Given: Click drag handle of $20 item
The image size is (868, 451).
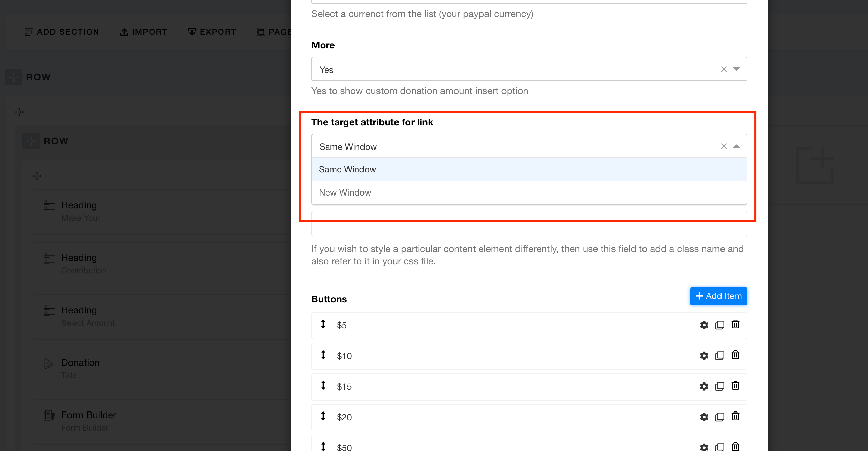Looking at the screenshot, I should pos(323,416).
